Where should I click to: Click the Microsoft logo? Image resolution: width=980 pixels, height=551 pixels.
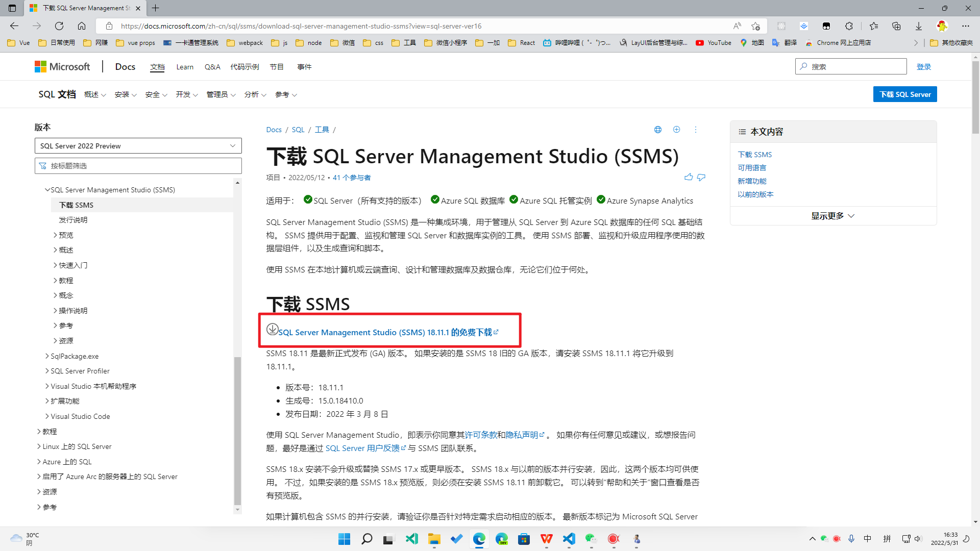click(62, 67)
